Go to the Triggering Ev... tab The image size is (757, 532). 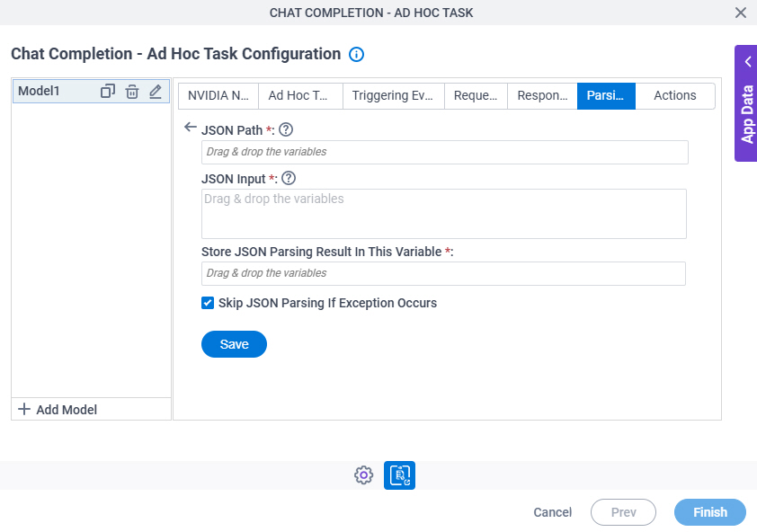[394, 95]
